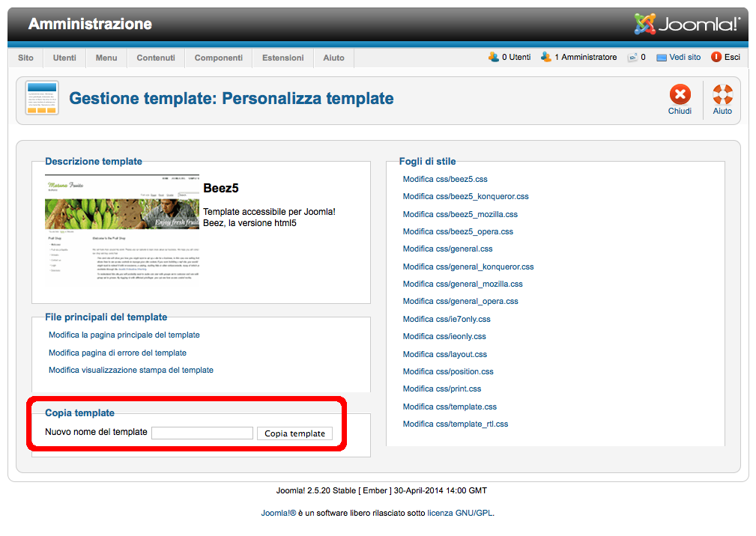Click the Copia template button

tap(294, 433)
